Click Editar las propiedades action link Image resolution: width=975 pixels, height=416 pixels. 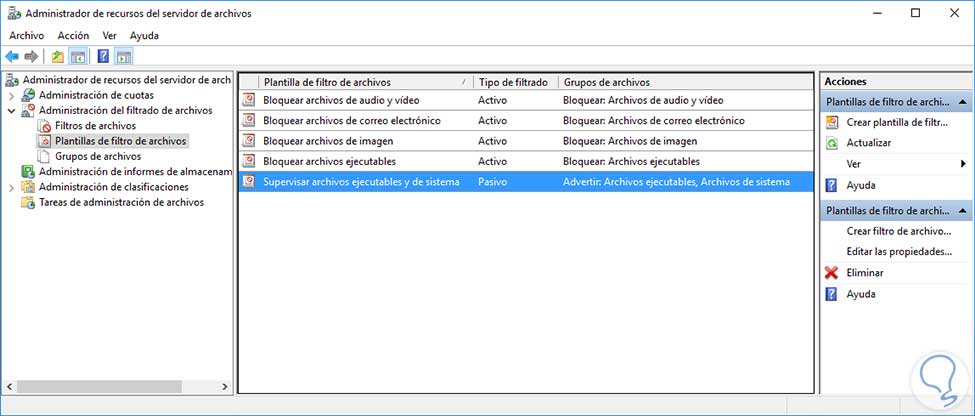tap(898, 252)
